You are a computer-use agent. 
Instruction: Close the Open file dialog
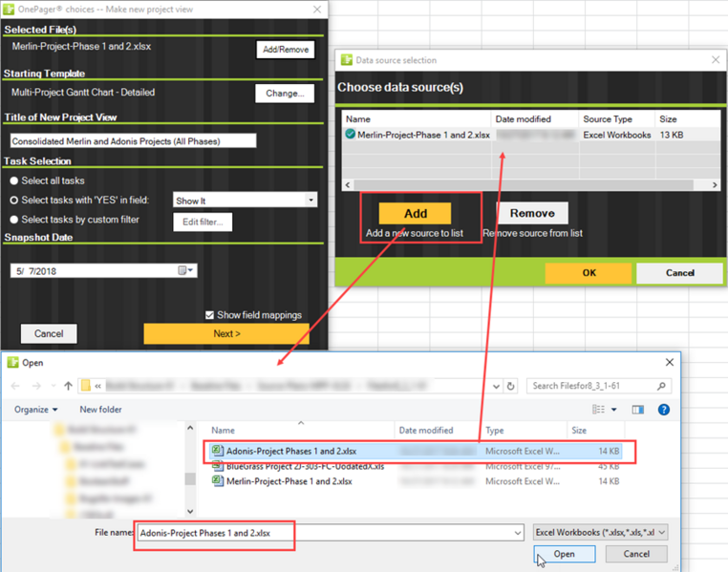pyautogui.click(x=670, y=362)
